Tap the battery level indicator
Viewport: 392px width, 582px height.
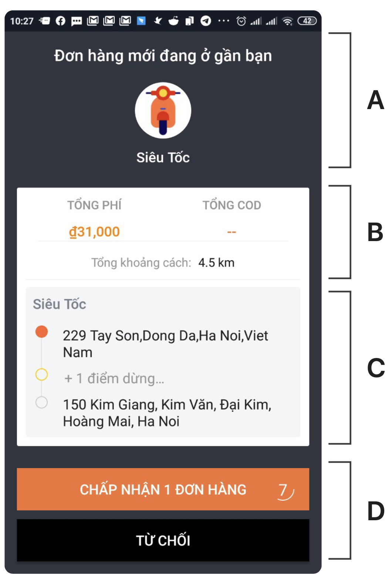click(307, 21)
